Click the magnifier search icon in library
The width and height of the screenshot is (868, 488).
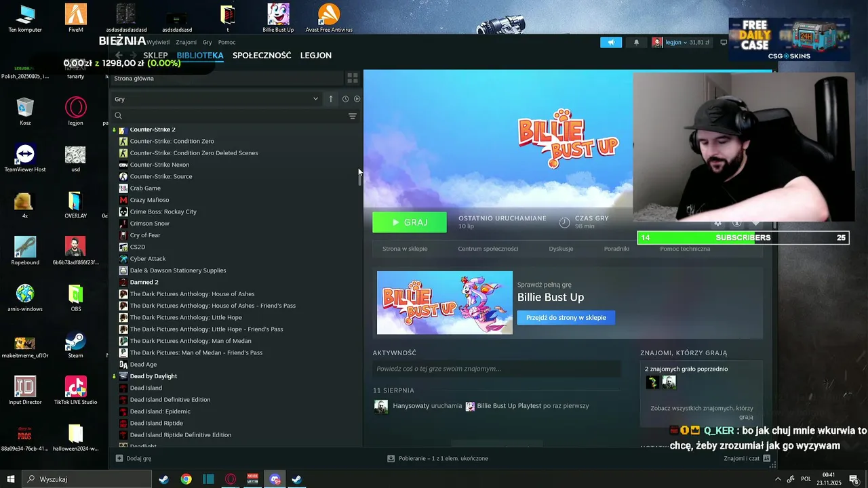(x=118, y=116)
